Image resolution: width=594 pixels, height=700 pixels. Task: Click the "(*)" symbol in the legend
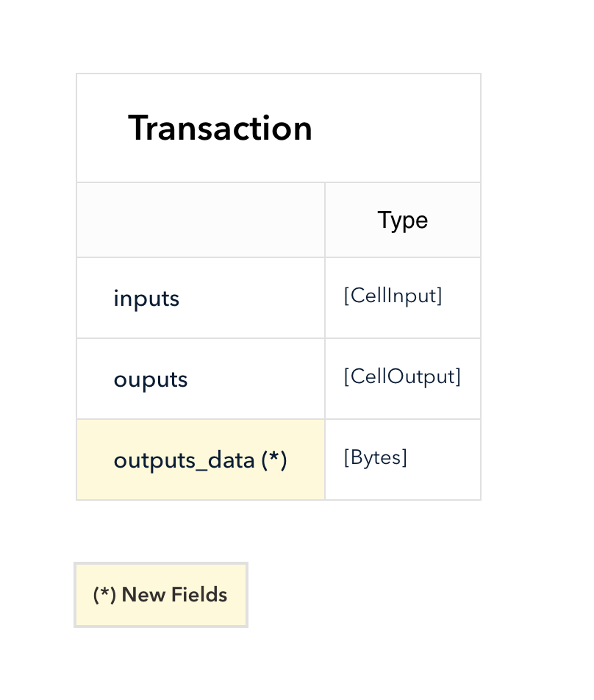(x=104, y=595)
